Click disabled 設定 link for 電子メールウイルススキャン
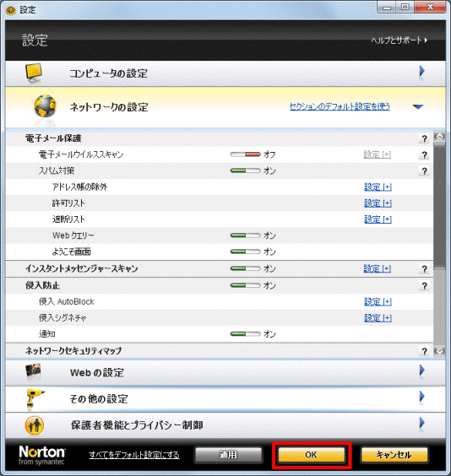This screenshot has width=451, height=476. pyautogui.click(x=378, y=154)
